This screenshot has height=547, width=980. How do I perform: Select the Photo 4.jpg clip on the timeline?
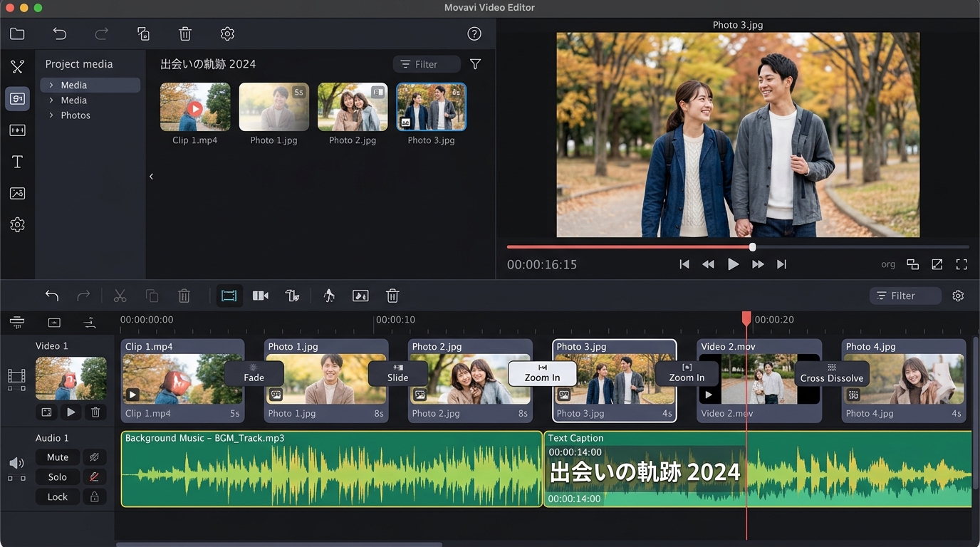pyautogui.click(x=904, y=380)
